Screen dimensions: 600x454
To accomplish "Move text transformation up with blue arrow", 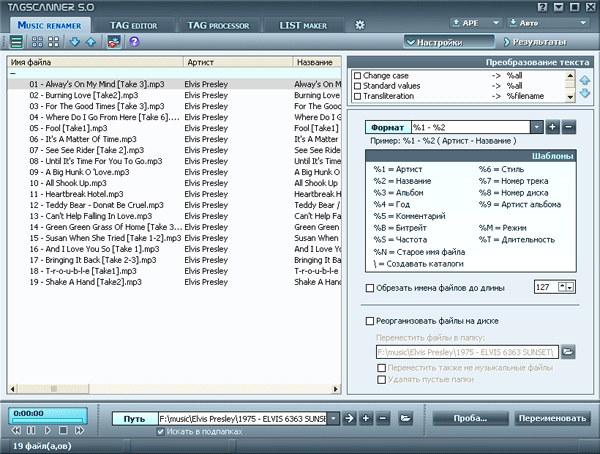I will (x=585, y=78).
